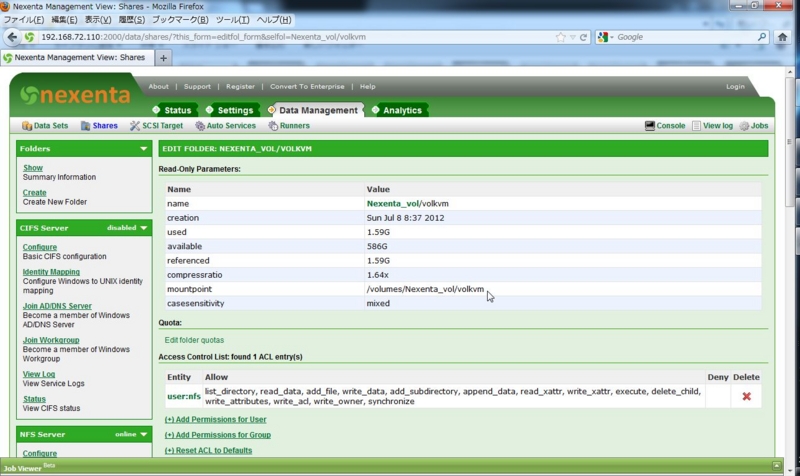Image resolution: width=800 pixels, height=476 pixels.
Task: Open the 編集(E) menu
Action: [x=64, y=20]
